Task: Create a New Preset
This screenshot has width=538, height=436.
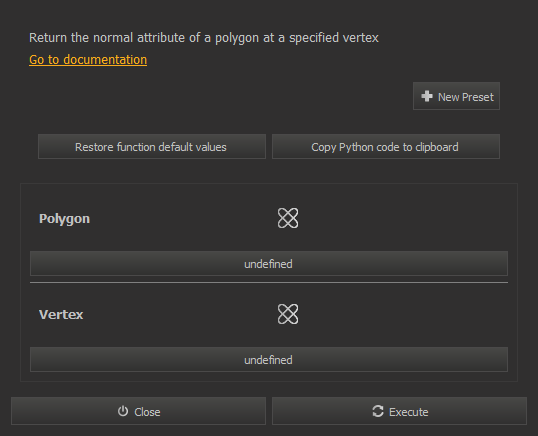Action: [x=456, y=96]
